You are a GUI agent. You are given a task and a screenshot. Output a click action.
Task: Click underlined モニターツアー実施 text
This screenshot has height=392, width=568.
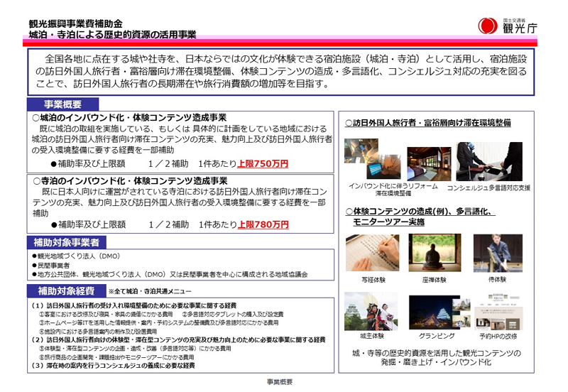(x=388, y=222)
